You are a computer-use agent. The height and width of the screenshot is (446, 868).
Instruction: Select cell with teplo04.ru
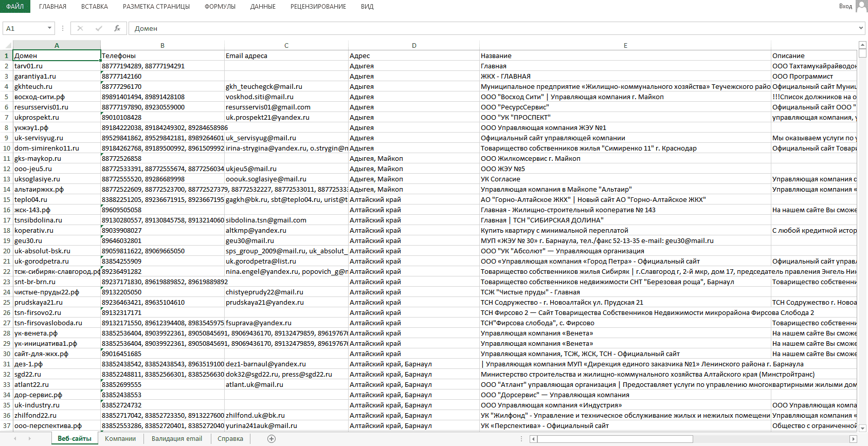57,199
